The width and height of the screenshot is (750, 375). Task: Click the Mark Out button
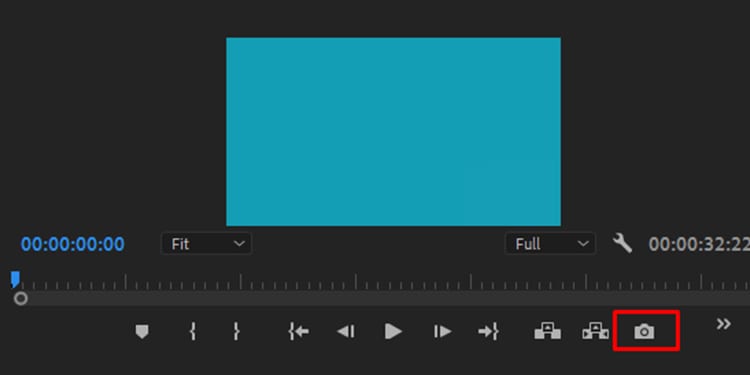click(x=236, y=331)
